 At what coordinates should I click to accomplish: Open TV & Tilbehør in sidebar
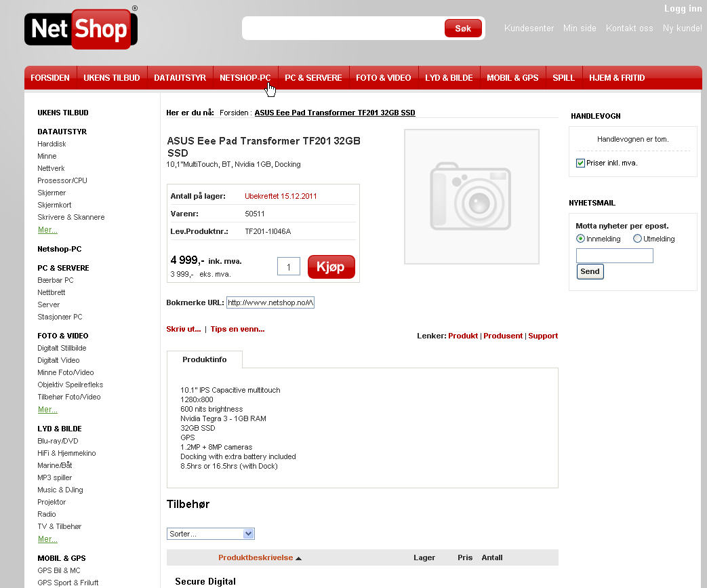point(60,526)
